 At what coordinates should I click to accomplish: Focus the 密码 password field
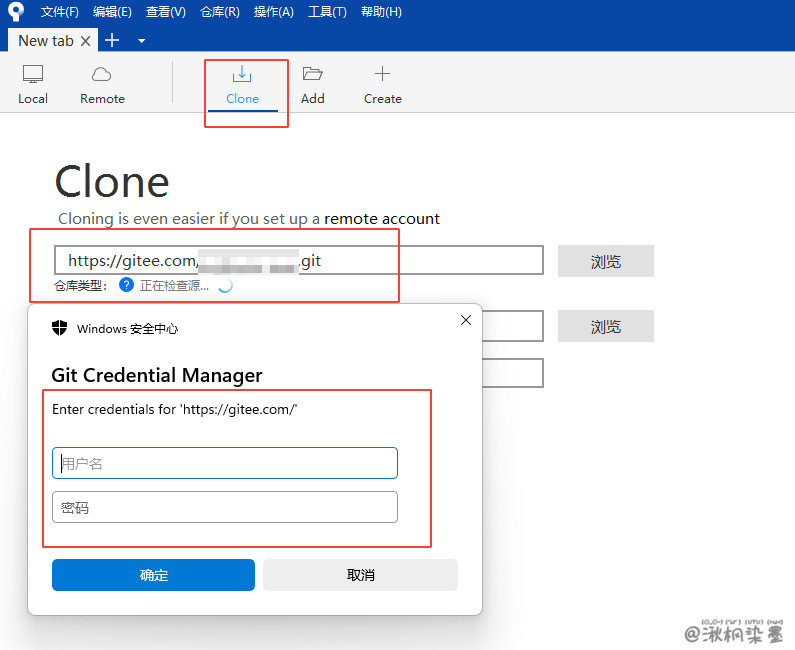click(x=225, y=507)
